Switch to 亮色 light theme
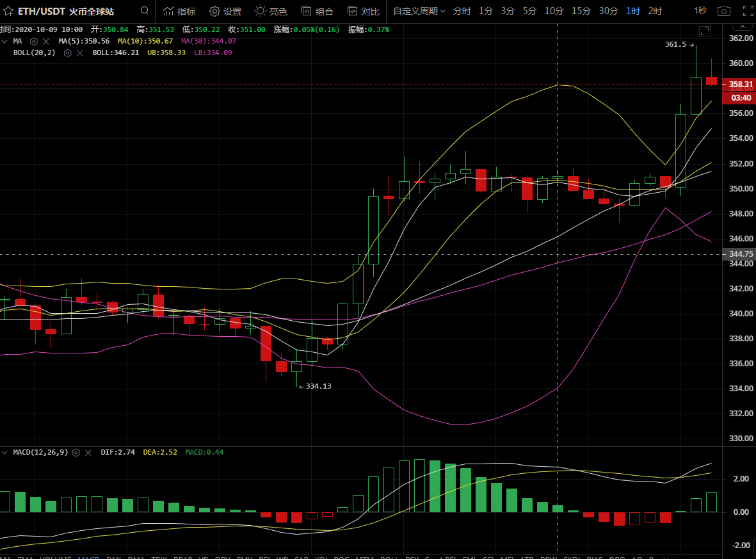756x559 pixels. click(271, 11)
